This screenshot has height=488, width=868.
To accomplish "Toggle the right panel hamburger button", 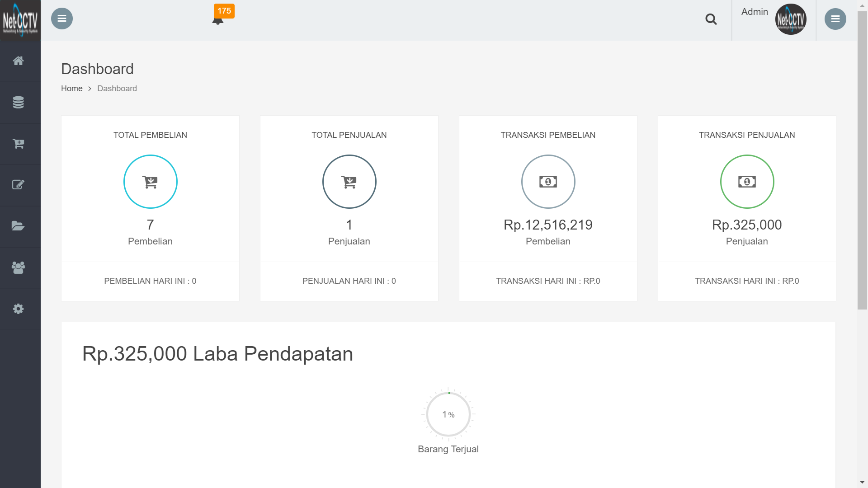I will click(835, 19).
